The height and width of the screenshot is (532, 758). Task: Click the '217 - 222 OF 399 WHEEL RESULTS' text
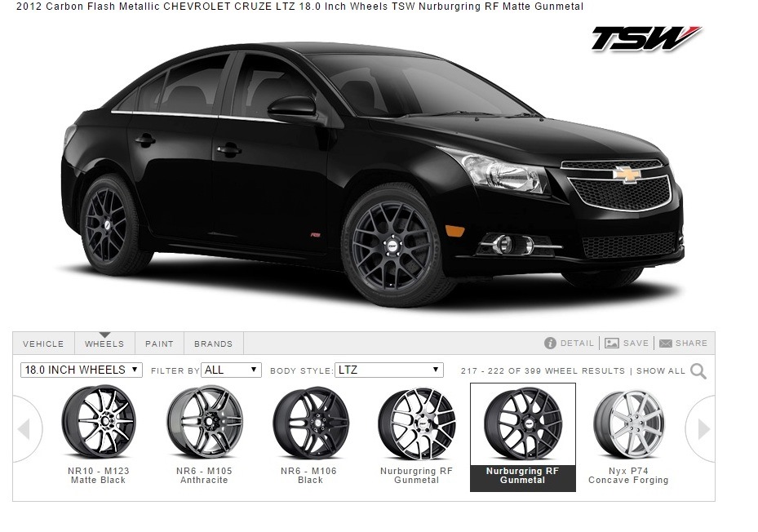pos(543,371)
